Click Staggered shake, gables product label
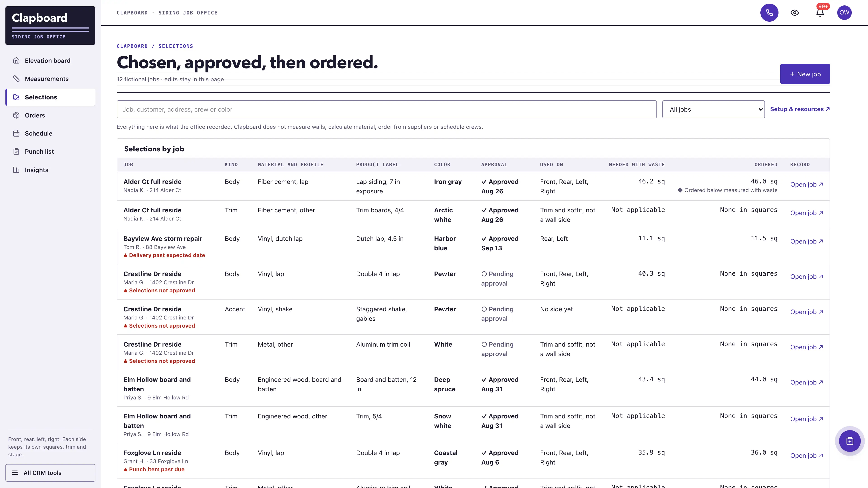 [x=381, y=314]
